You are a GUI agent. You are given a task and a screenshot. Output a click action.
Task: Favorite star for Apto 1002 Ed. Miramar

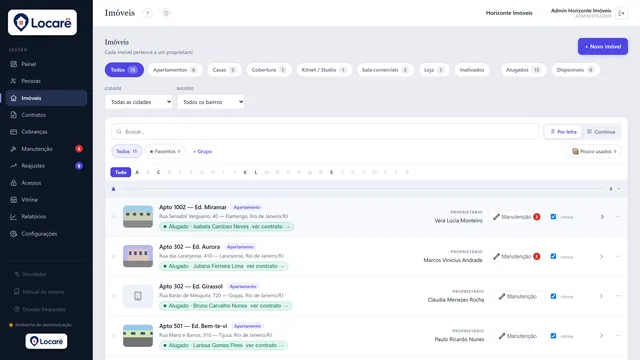pyautogui.click(x=113, y=217)
